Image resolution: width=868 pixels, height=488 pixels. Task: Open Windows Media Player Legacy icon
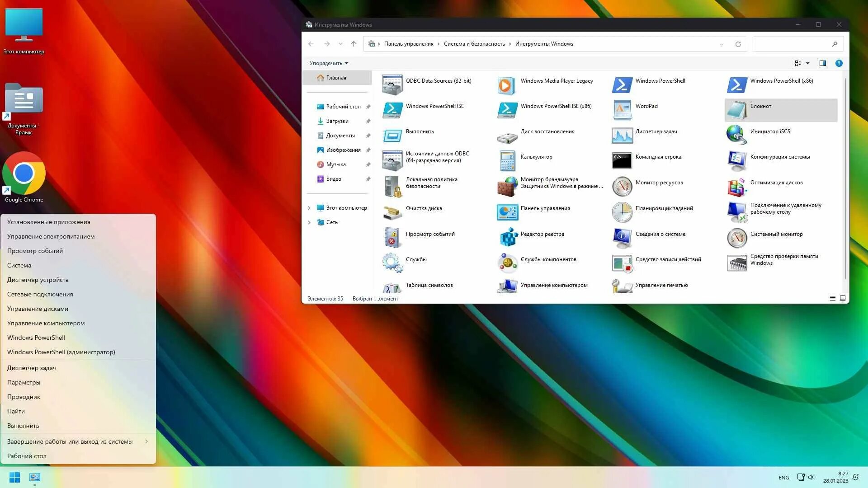(x=507, y=85)
